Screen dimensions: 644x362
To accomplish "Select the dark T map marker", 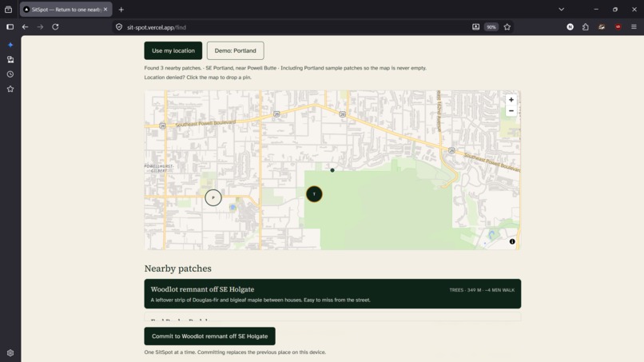I will tap(314, 194).
